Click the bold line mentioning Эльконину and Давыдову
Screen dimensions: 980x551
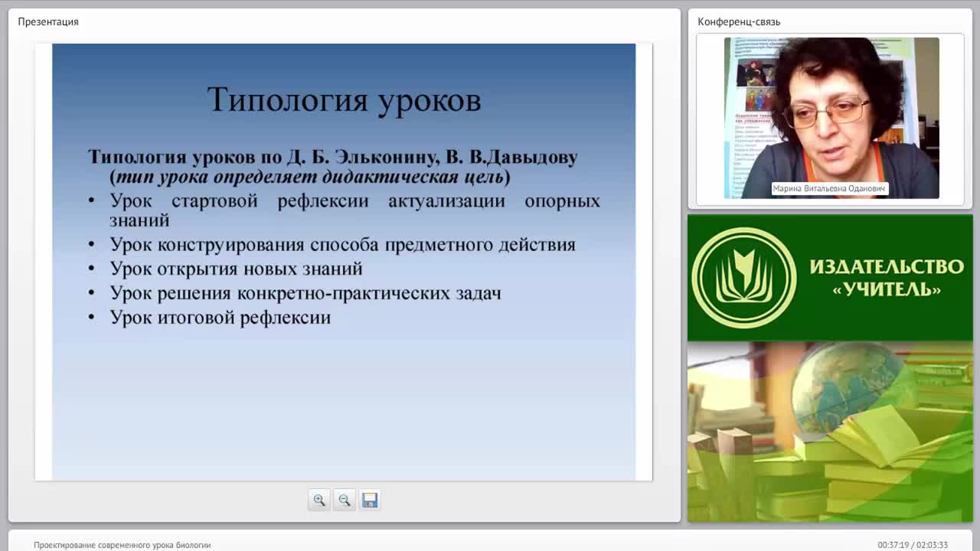click(x=332, y=157)
